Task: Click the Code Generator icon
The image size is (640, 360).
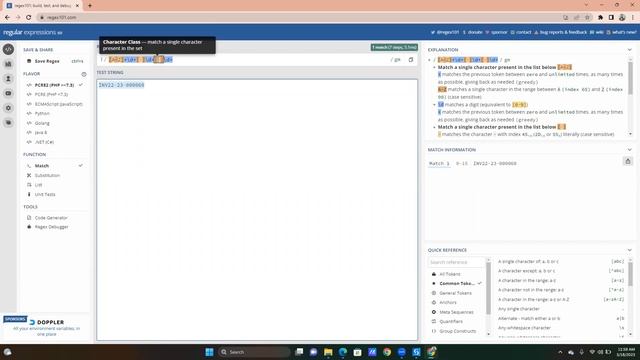Action: pyautogui.click(x=29, y=218)
